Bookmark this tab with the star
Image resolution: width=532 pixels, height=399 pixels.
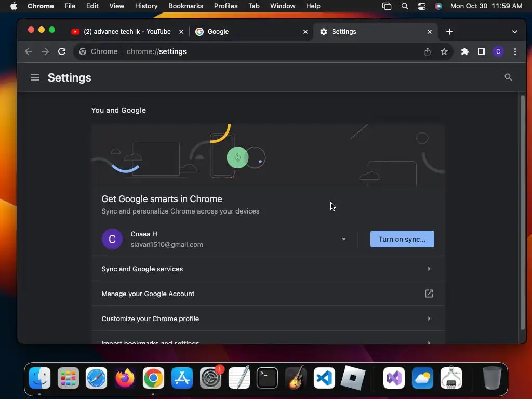click(x=444, y=51)
